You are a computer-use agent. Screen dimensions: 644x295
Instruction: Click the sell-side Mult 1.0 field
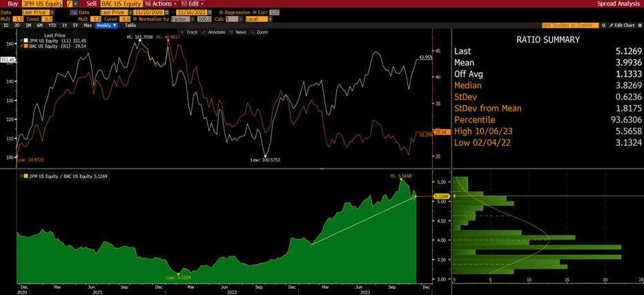[x=97, y=19]
